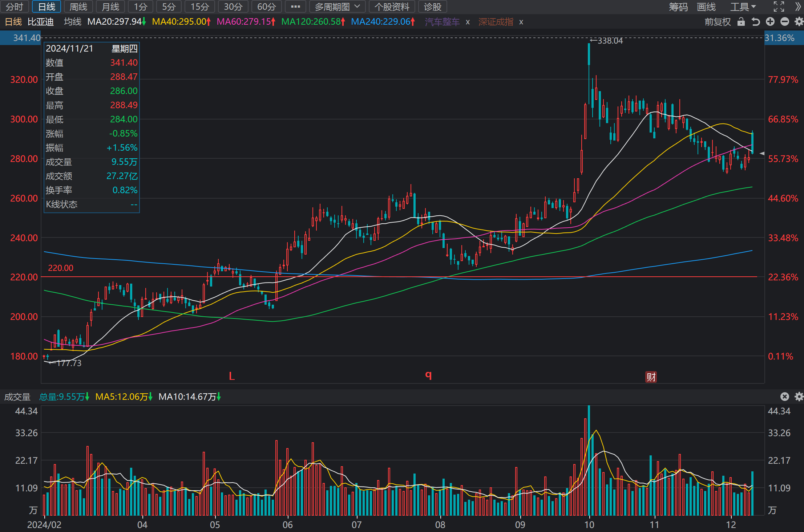The height and width of the screenshot is (532, 804).
Task: Click the 总量:9.55万 volume total
Action: coord(64,397)
